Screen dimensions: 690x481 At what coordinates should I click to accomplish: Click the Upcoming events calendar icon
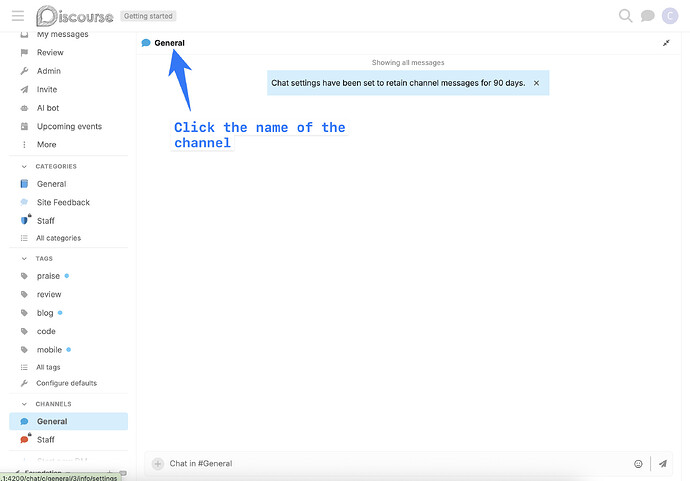24,126
